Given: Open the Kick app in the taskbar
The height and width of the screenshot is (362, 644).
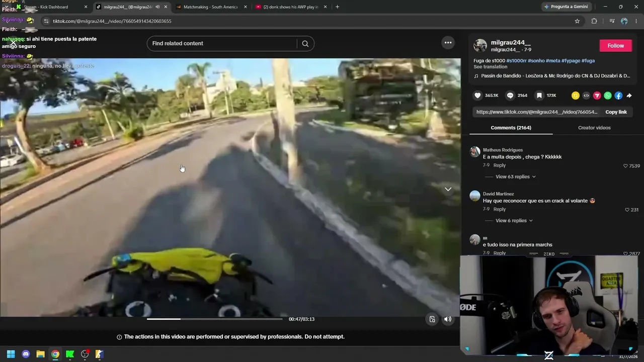Looking at the screenshot, I should tap(70, 354).
